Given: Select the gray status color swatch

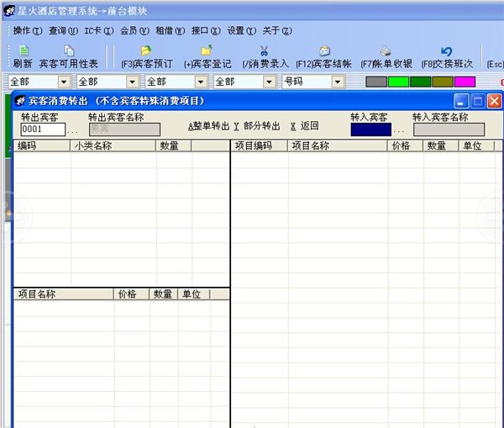Looking at the screenshot, I should point(376,82).
